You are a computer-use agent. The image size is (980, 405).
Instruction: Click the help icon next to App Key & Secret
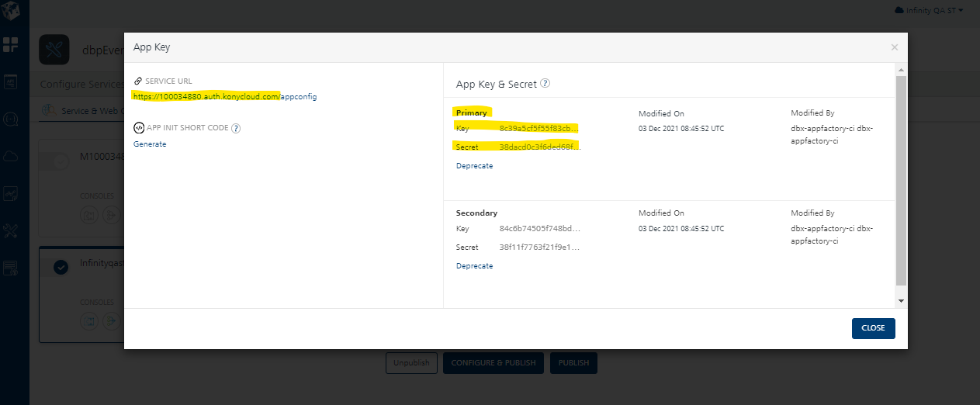tap(545, 84)
